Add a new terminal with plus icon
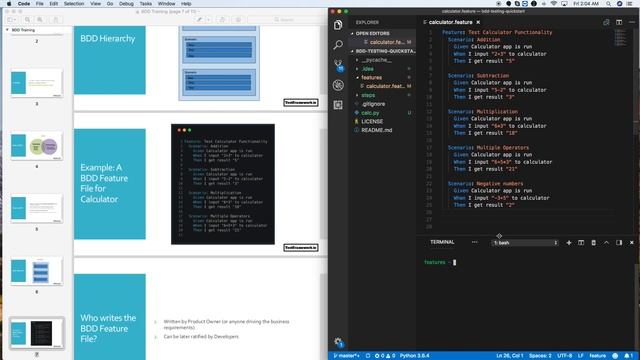The image size is (640, 360). pos(569,242)
